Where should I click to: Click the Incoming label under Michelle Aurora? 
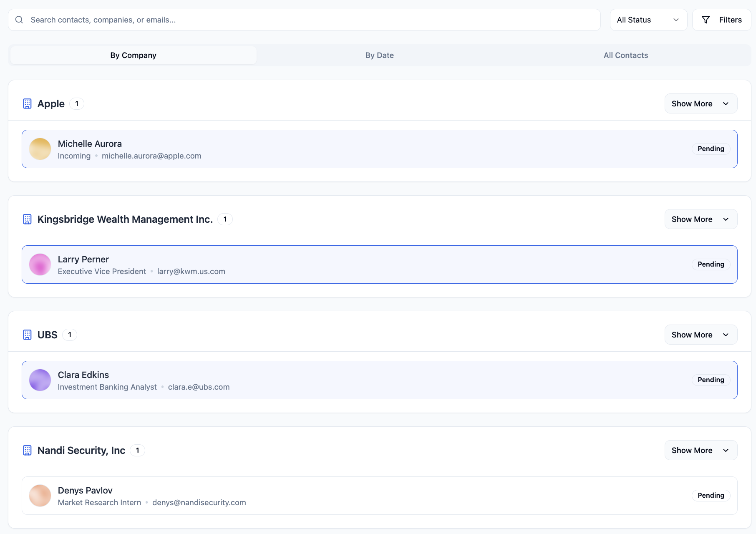74,156
